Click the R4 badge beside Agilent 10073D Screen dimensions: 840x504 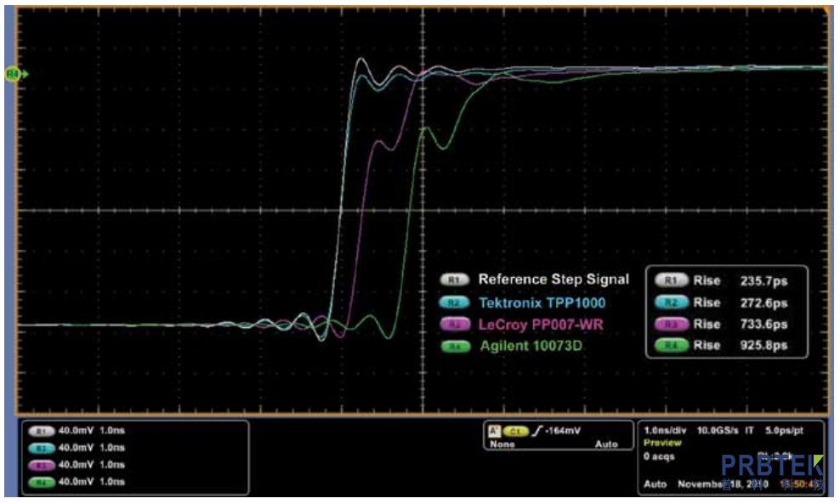tap(456, 347)
